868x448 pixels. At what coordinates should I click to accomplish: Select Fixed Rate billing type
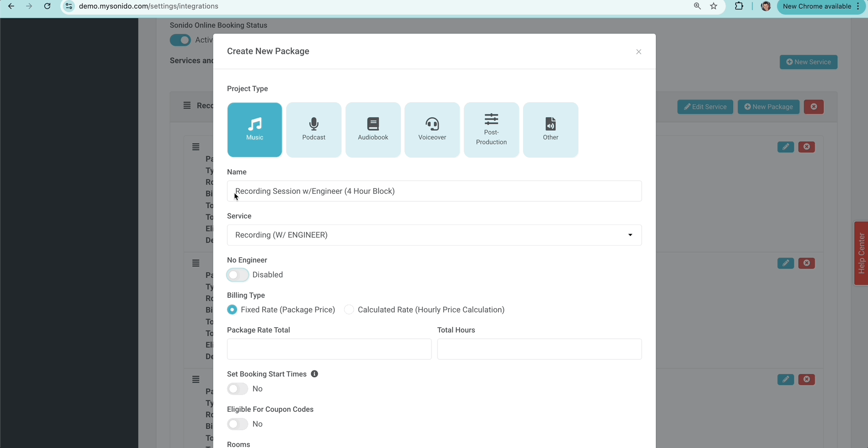click(x=232, y=310)
